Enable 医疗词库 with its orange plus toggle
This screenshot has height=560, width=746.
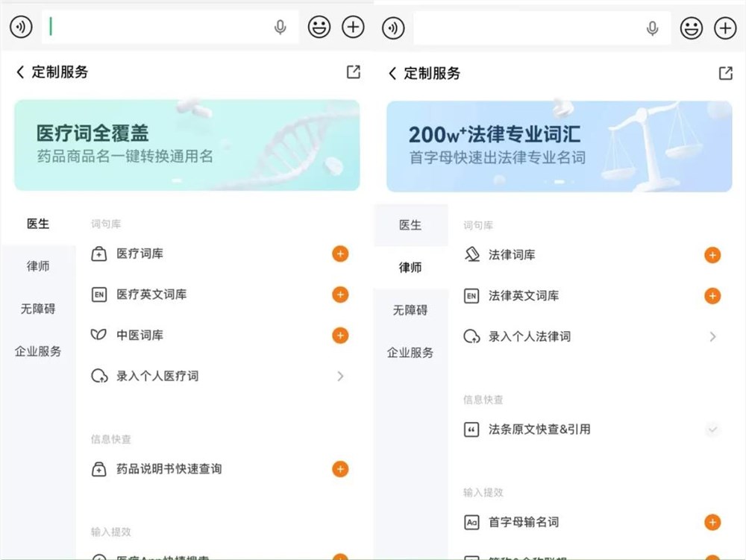click(x=340, y=254)
